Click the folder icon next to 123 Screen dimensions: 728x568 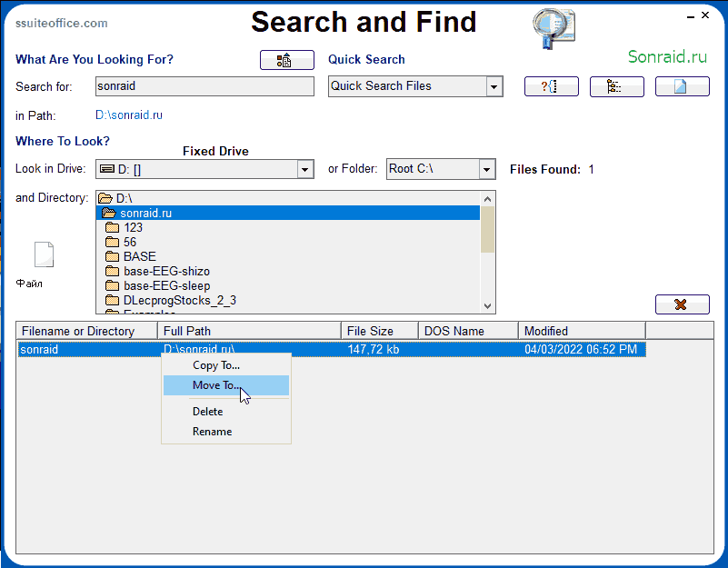point(113,227)
